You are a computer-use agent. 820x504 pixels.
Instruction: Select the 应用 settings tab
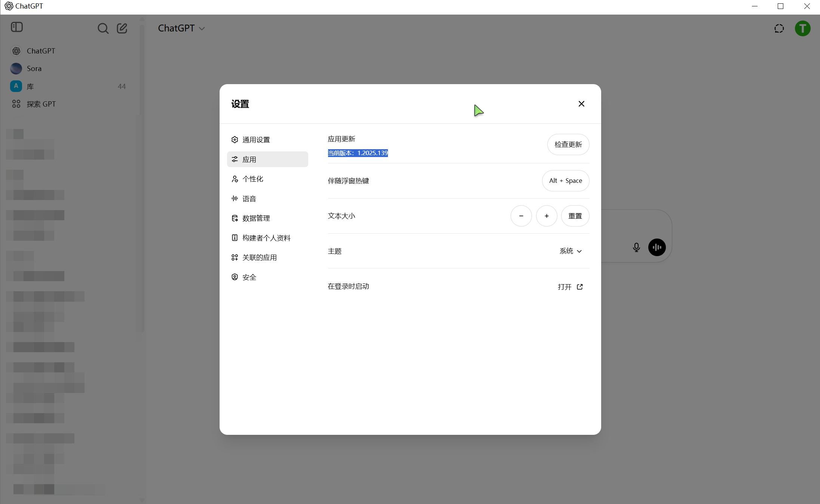coord(267,159)
